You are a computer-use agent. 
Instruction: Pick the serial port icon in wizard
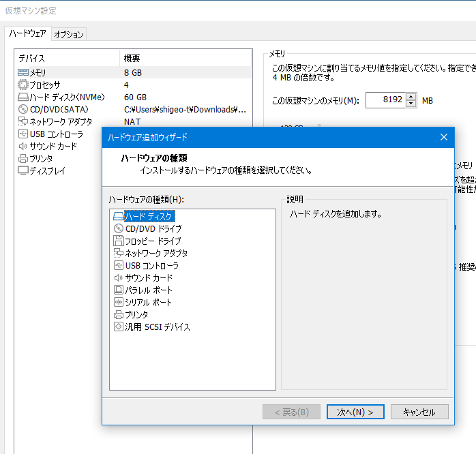click(x=119, y=302)
